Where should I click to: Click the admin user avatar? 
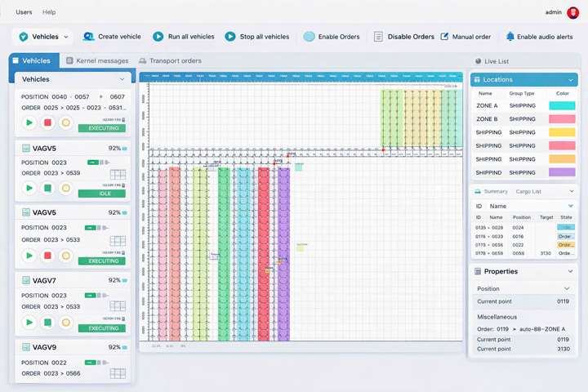click(572, 12)
